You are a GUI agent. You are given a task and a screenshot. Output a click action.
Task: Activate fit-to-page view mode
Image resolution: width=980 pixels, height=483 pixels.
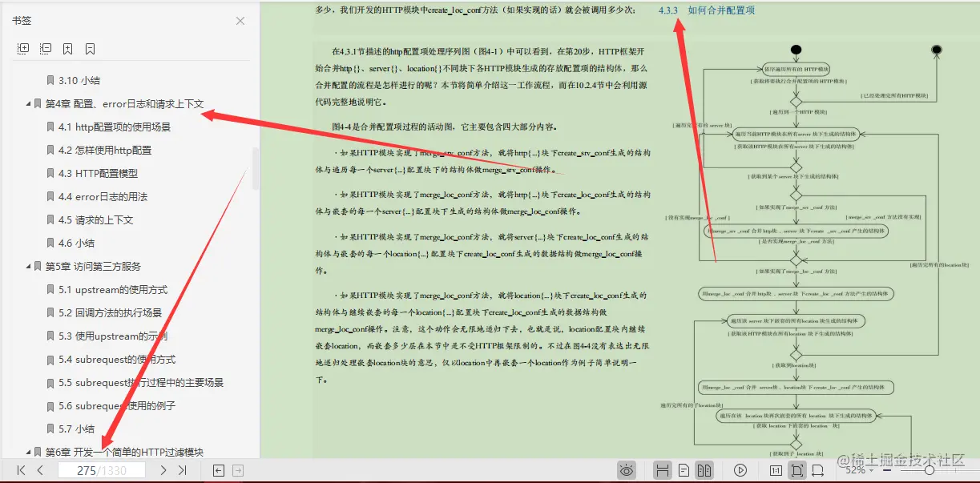(796, 469)
